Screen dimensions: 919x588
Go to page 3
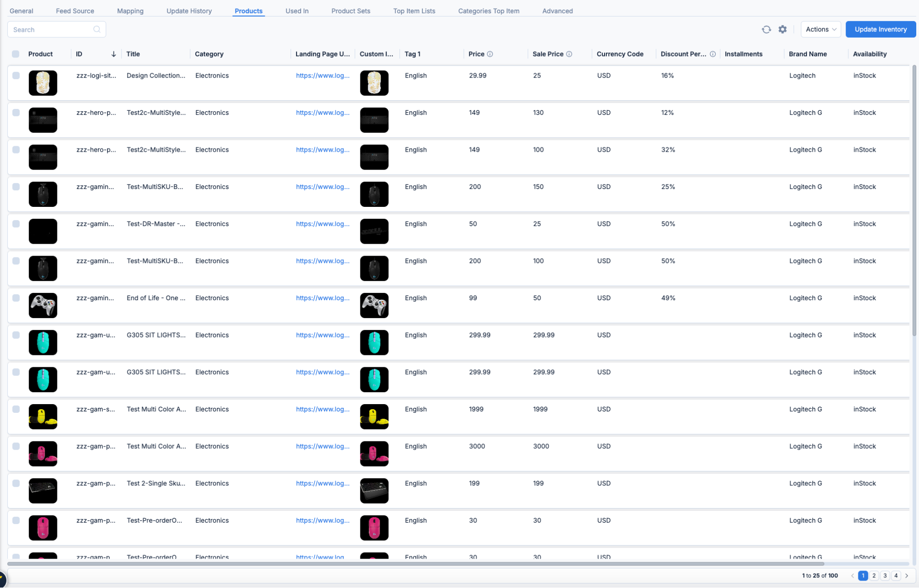(885, 576)
